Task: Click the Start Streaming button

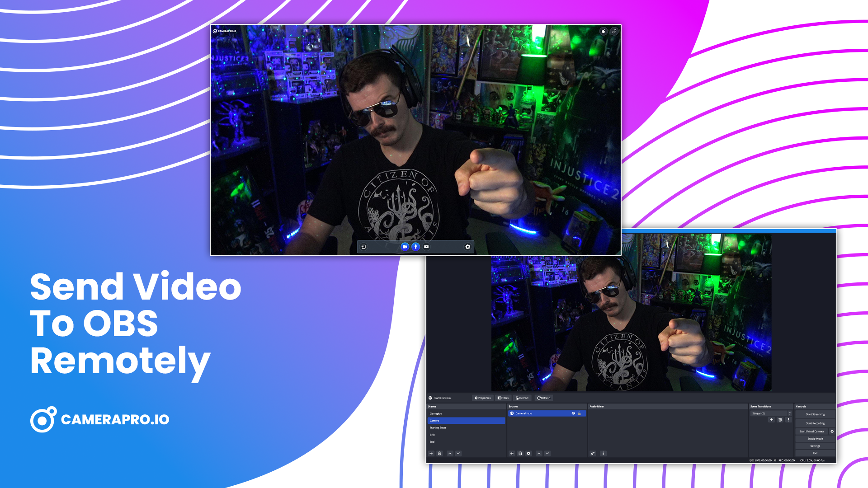Action: (815, 414)
